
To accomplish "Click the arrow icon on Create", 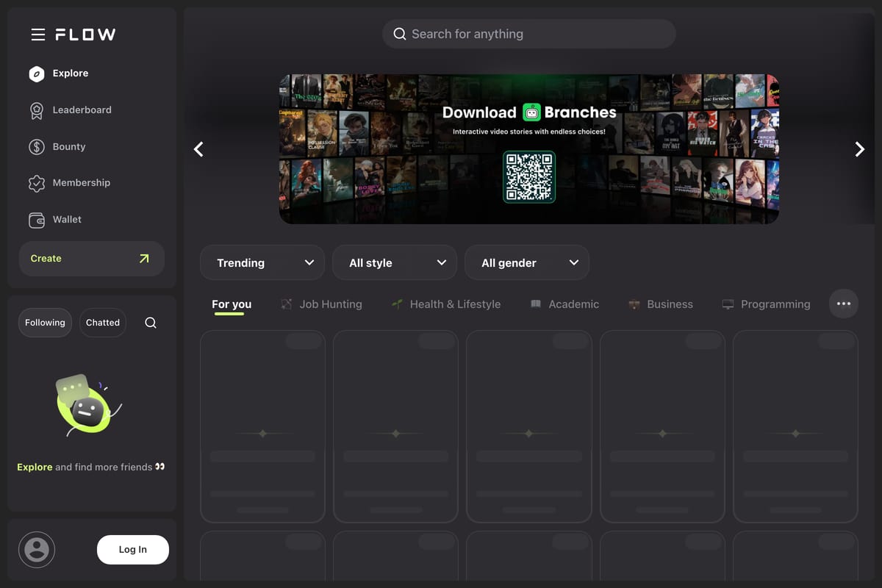I will click(144, 259).
